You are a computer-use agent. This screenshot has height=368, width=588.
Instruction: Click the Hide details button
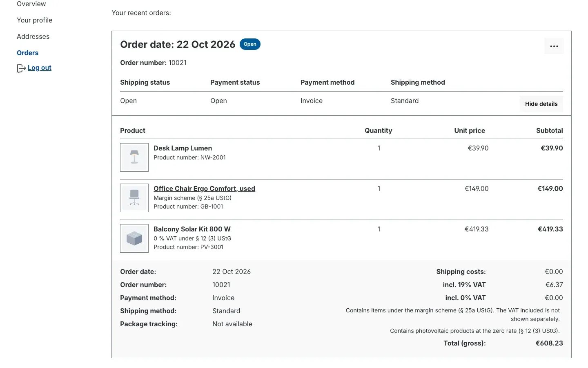click(541, 104)
